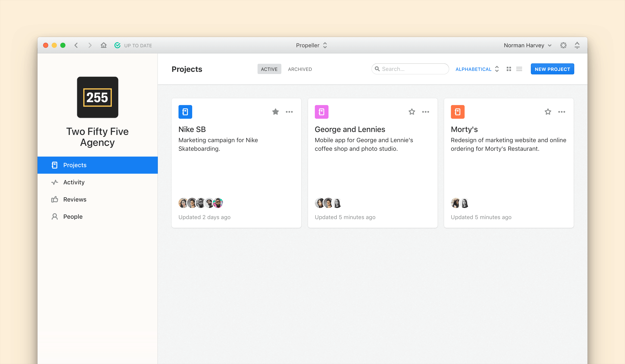Open the Nike SB project title
The height and width of the screenshot is (364, 625).
[x=192, y=129]
